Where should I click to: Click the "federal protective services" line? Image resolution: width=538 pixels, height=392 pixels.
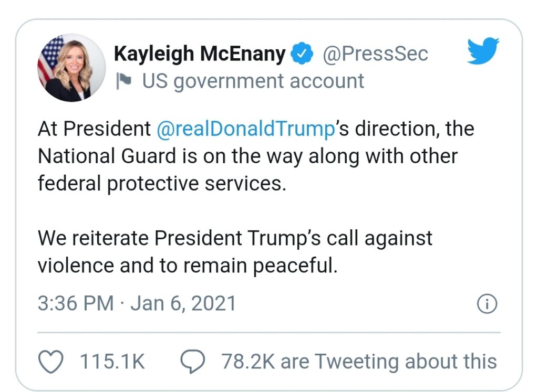(162, 185)
